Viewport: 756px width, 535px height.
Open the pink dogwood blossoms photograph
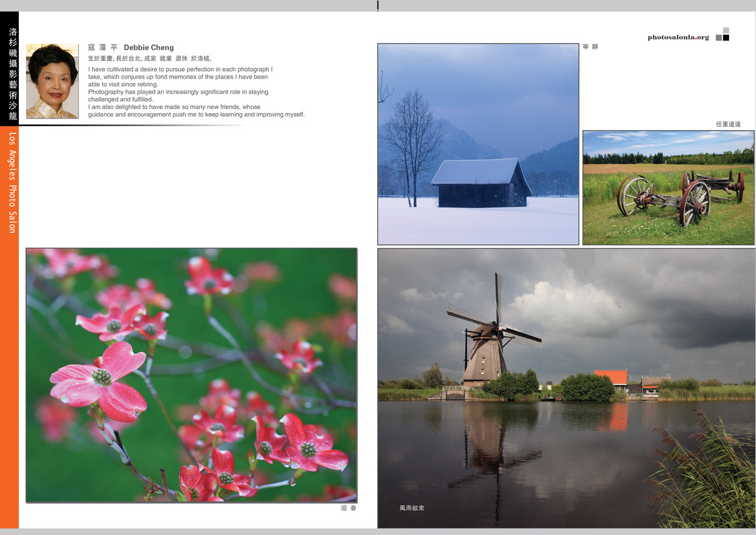(x=191, y=375)
